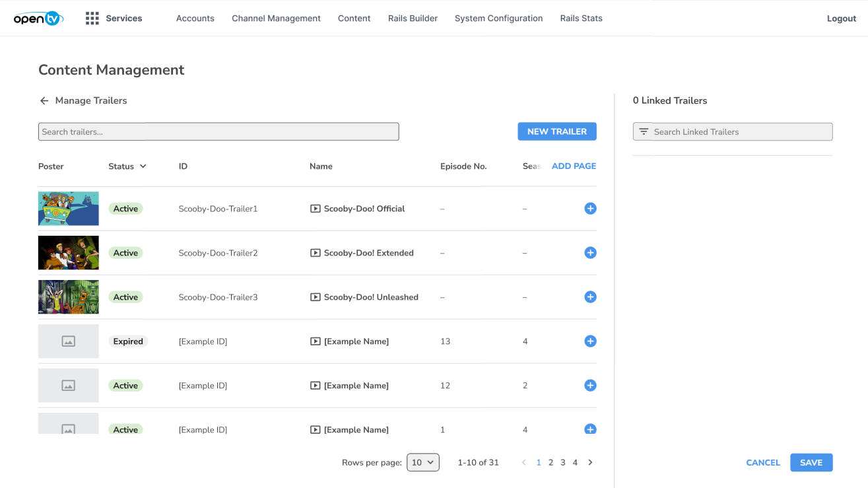The height and width of the screenshot is (488, 868).
Task: Click play icon beside Scooby-Doo! Official
Action: click(x=316, y=209)
